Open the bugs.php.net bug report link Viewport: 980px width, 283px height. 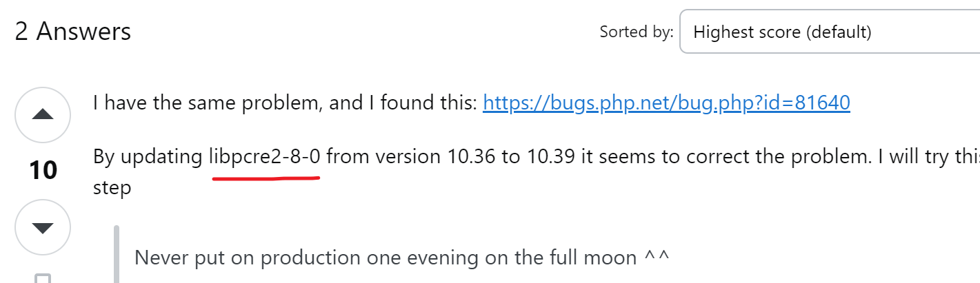[666, 103]
